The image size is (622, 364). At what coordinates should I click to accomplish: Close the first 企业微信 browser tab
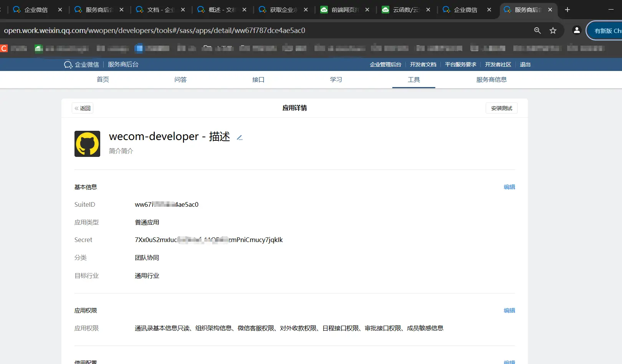(x=60, y=10)
